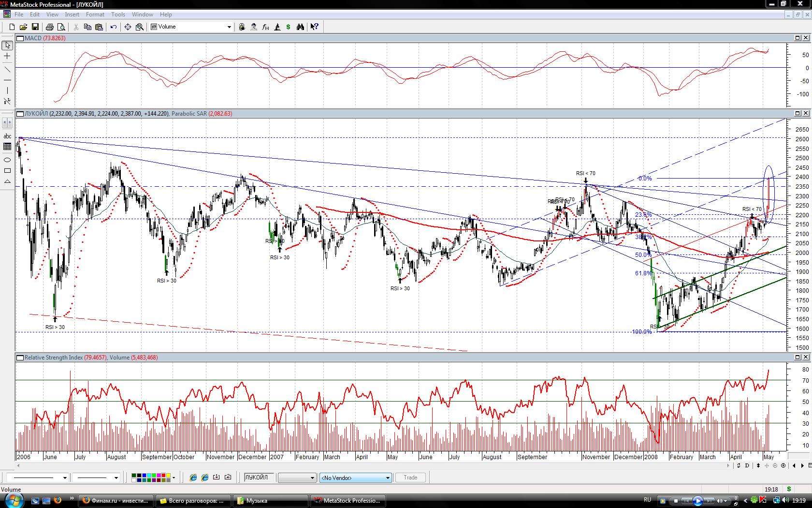Image resolution: width=812 pixels, height=508 pixels.
Task: Open the Tools menu
Action: 118,15
